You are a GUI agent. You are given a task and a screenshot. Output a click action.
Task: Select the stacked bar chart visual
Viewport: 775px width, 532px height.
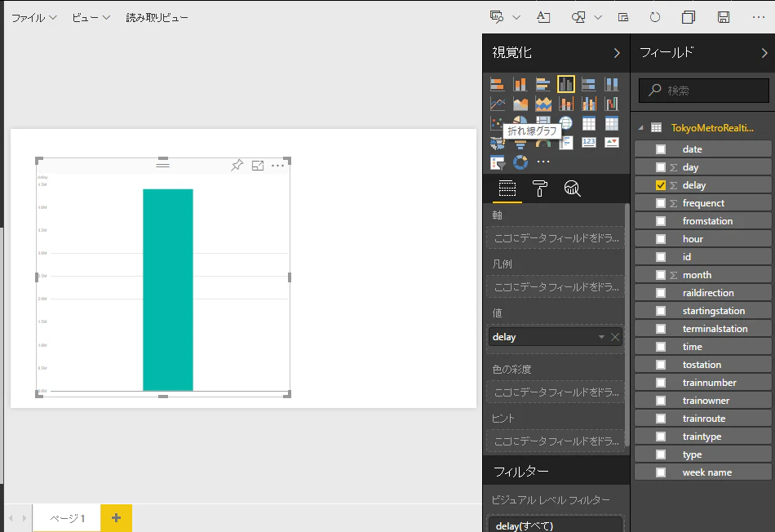(498, 85)
